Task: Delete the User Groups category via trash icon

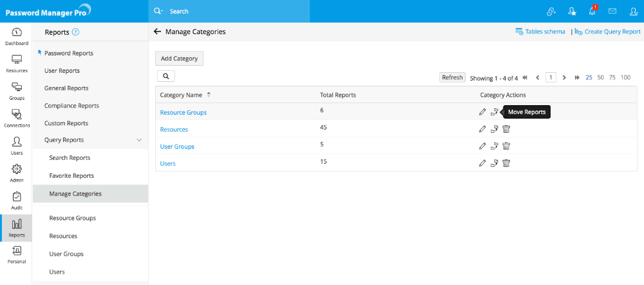Action: 506,146
